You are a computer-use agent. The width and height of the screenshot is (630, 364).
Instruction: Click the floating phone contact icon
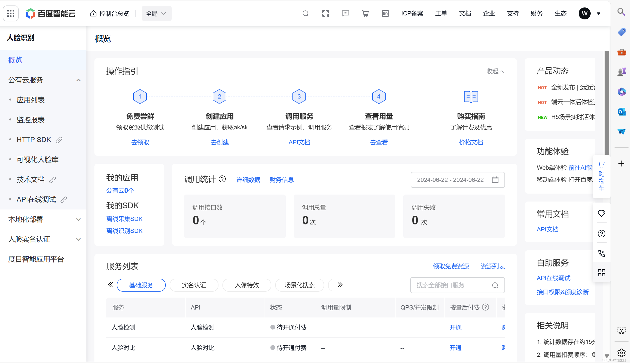[x=601, y=254]
